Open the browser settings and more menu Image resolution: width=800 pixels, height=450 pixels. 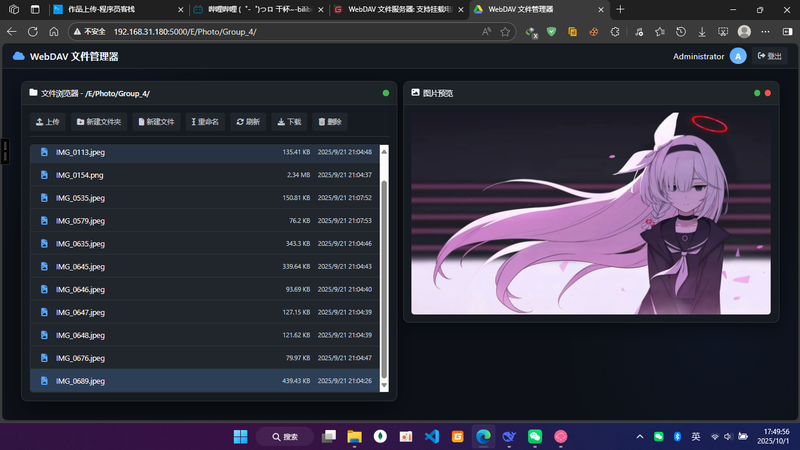click(765, 32)
